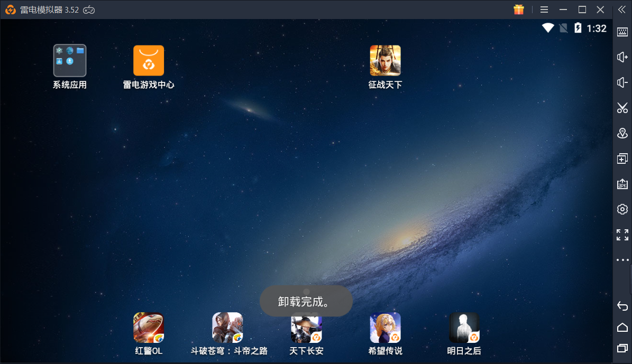
Task: Open Android recent apps button
Action: coord(622,348)
